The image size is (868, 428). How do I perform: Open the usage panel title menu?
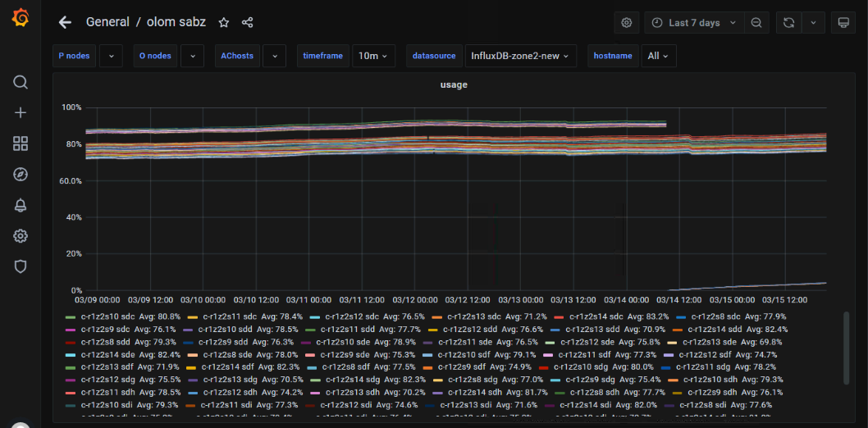point(454,84)
